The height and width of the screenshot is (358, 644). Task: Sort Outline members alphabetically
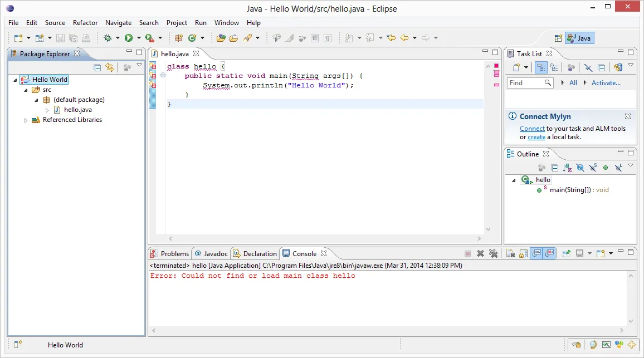(567, 168)
